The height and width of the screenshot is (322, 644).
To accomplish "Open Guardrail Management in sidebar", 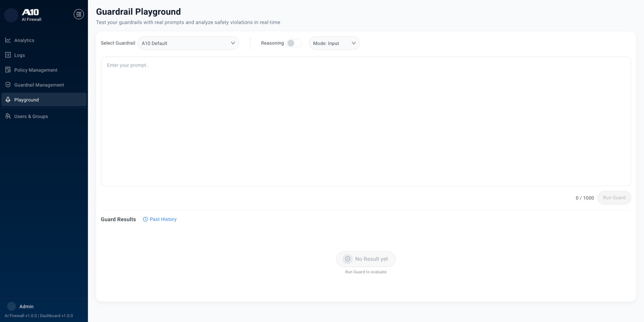I will 39,85.
